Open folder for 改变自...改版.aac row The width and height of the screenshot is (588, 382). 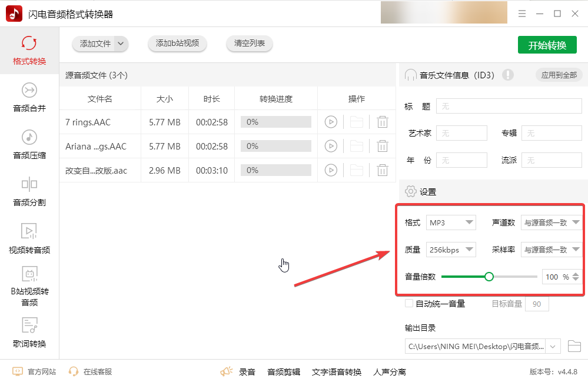coord(356,170)
